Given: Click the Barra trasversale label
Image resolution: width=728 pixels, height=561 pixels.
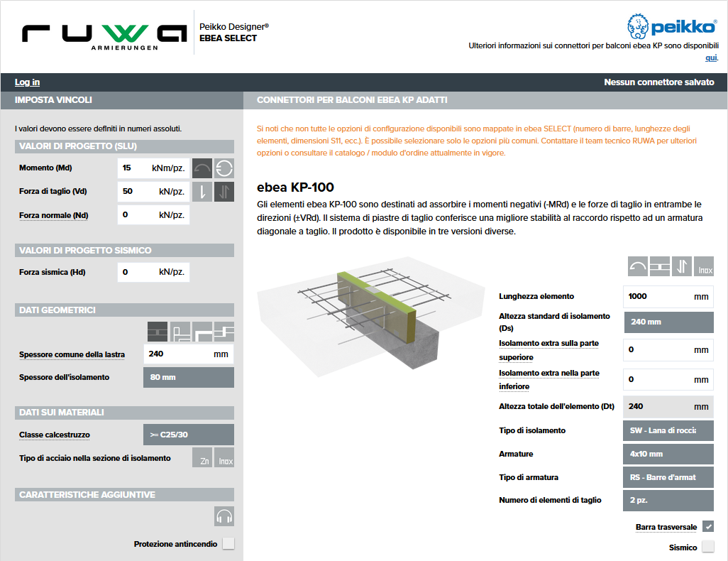Looking at the screenshot, I should [666, 527].
